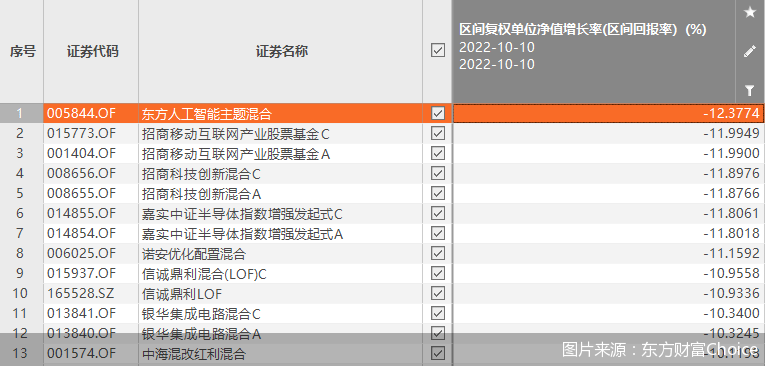
Task: Select security code 005844.OF
Action: pos(81,113)
